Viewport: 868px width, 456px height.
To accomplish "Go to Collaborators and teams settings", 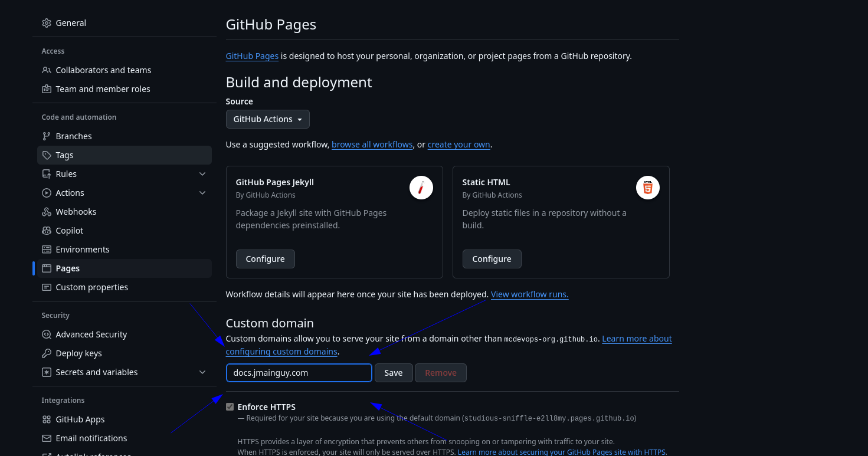I will (125, 70).
